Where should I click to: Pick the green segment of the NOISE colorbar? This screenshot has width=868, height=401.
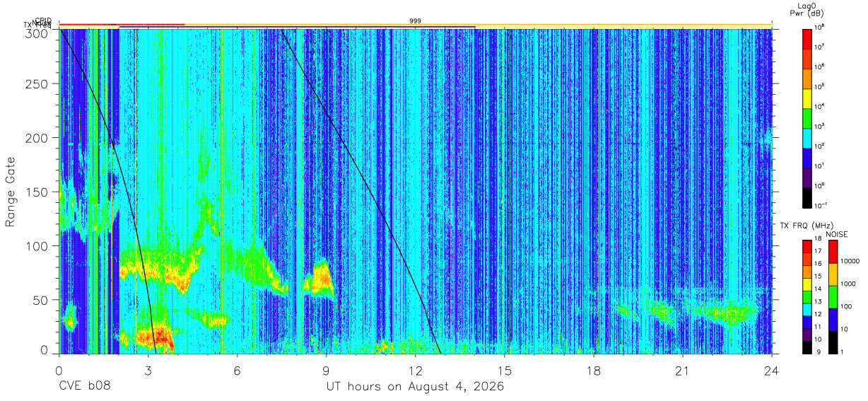pyautogui.click(x=833, y=296)
